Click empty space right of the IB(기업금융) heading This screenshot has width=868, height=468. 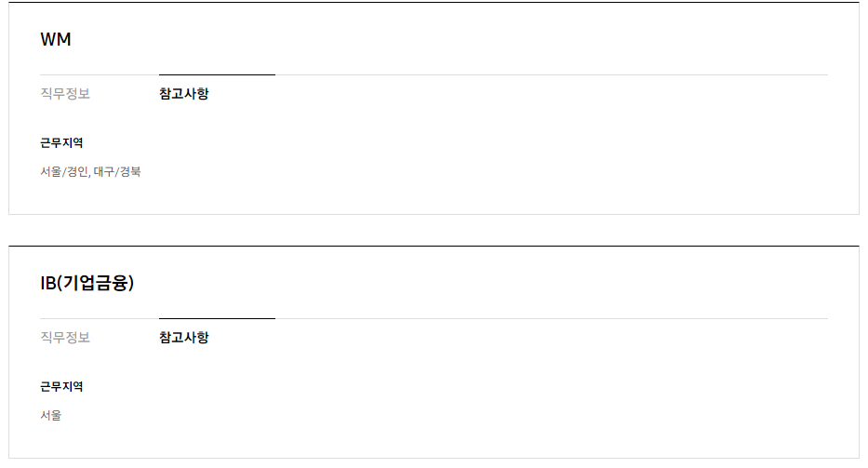(465, 284)
